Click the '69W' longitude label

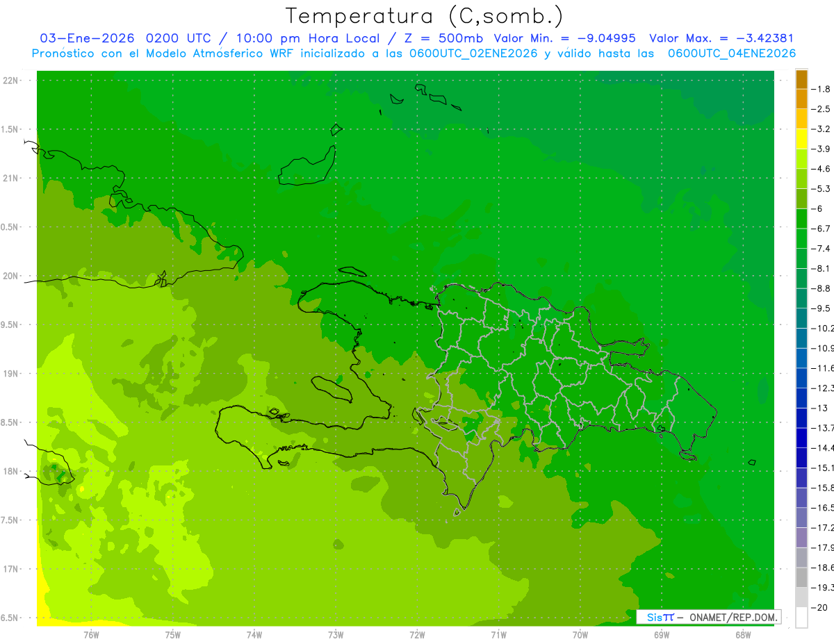coord(662,634)
